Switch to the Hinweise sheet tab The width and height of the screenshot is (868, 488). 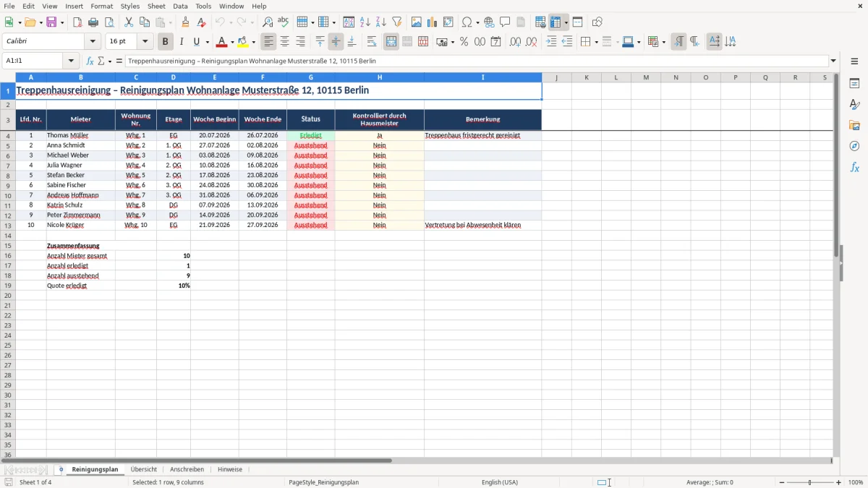tap(230, 470)
